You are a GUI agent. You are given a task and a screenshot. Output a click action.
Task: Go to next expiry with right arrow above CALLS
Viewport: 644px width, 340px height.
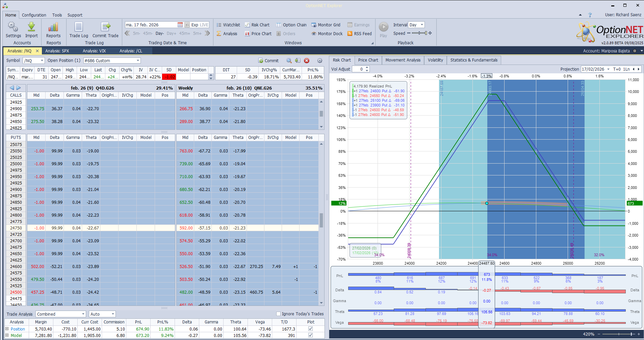point(19,88)
